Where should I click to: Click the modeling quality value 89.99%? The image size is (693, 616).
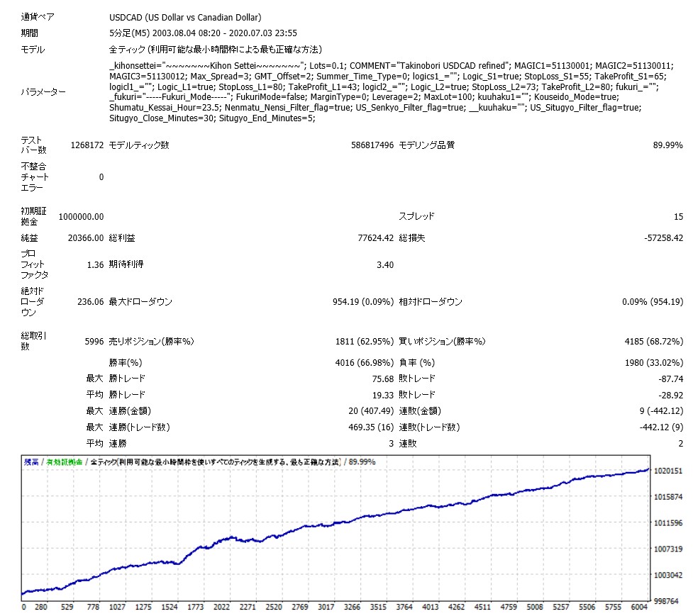(667, 145)
